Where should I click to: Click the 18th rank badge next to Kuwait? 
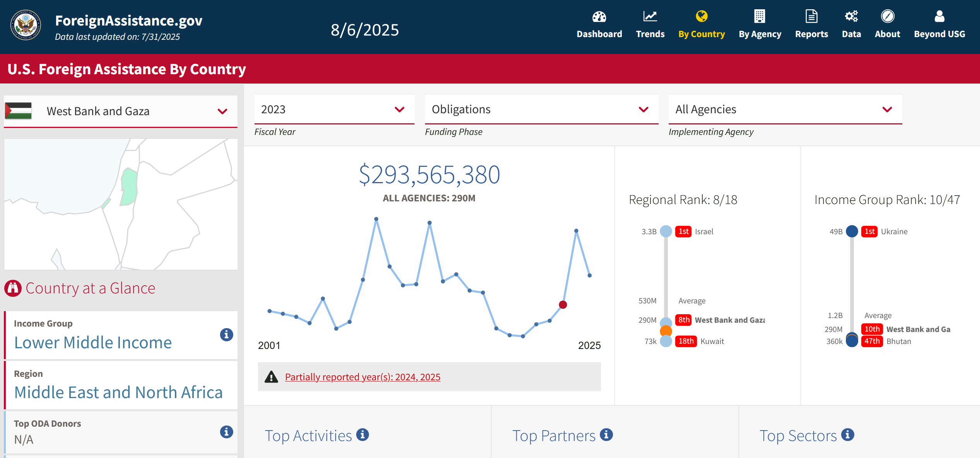(686, 341)
